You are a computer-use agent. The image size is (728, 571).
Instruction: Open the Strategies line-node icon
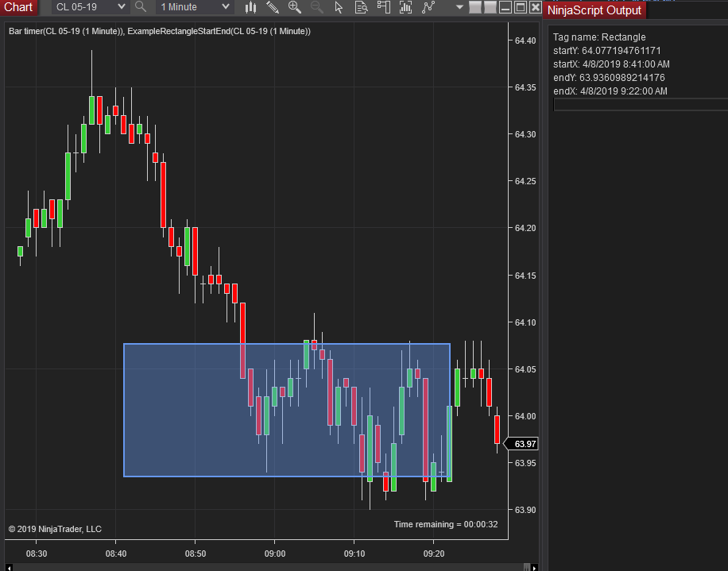coord(428,7)
